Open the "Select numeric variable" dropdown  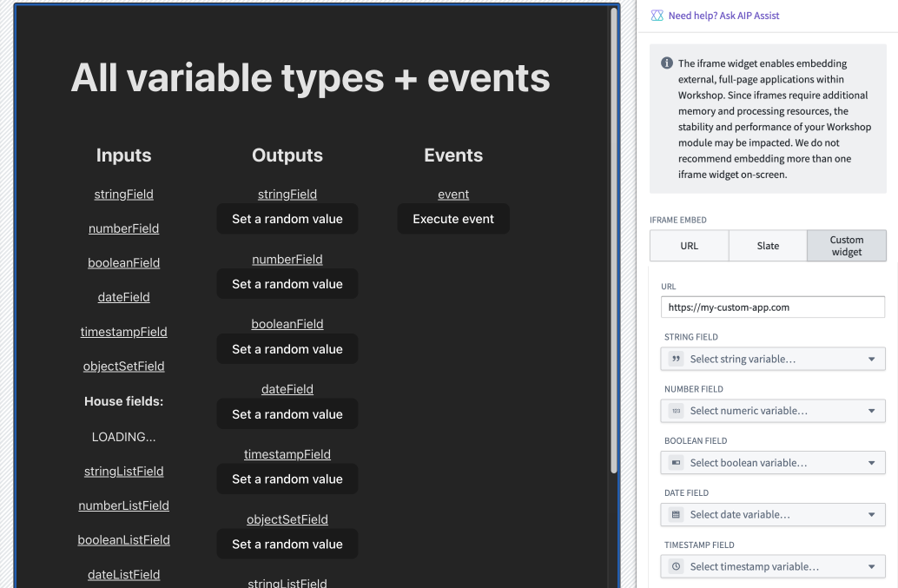coord(773,411)
